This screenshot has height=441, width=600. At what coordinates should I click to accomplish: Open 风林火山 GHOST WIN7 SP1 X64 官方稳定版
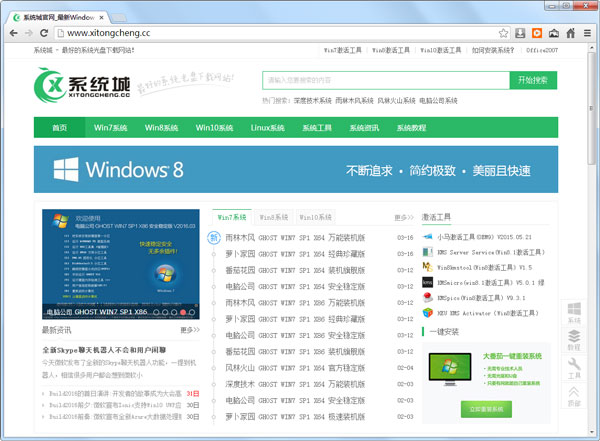[295, 368]
